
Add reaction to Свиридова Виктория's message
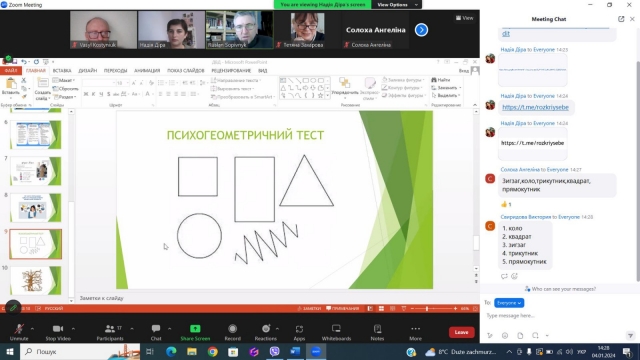(514, 276)
